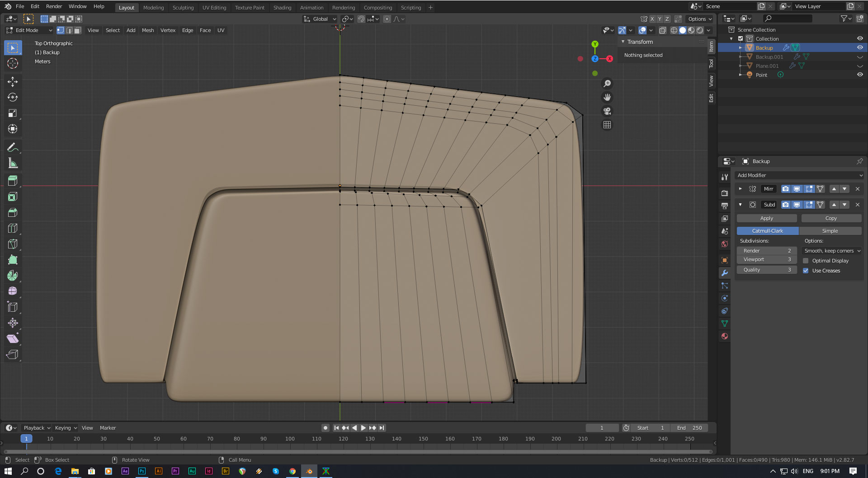Open the Smooth, keep corners dropdown
This screenshot has width=868, height=478.
point(832,251)
